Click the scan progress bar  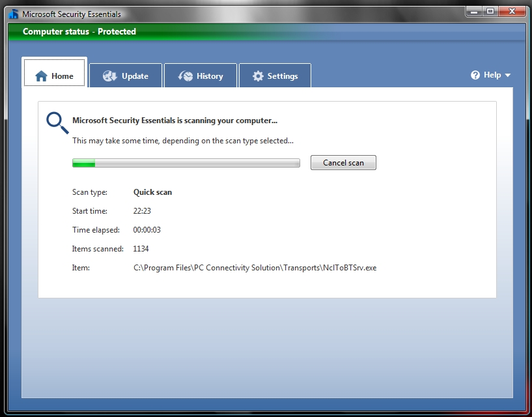point(186,163)
